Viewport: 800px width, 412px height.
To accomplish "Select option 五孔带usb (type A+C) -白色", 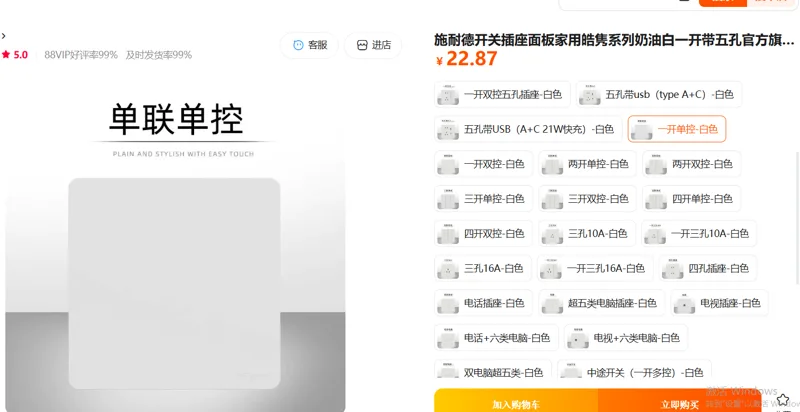I will [659, 94].
